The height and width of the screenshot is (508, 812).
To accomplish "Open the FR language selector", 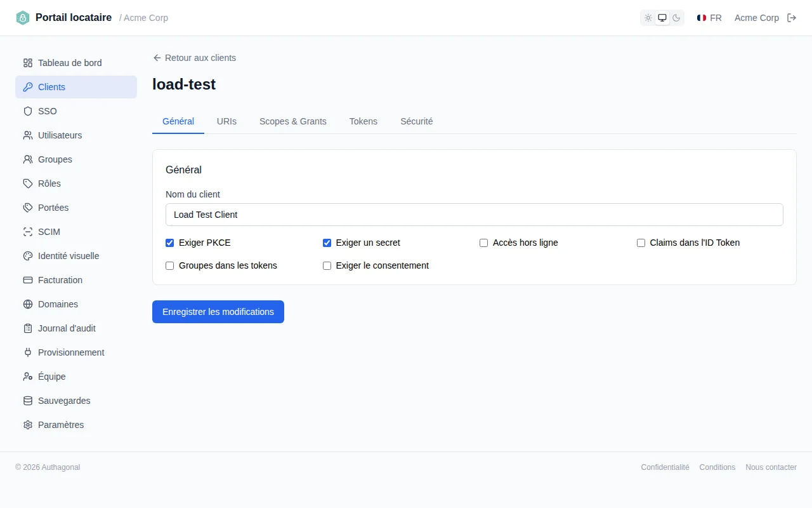I will (709, 18).
